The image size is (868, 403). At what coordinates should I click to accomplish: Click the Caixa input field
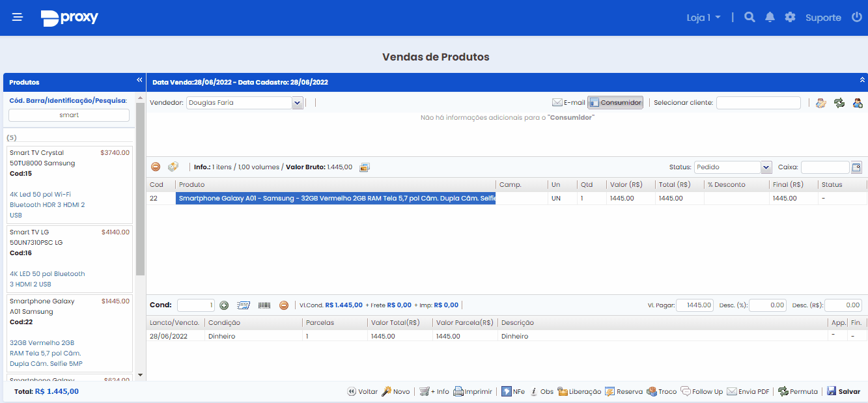[825, 167]
